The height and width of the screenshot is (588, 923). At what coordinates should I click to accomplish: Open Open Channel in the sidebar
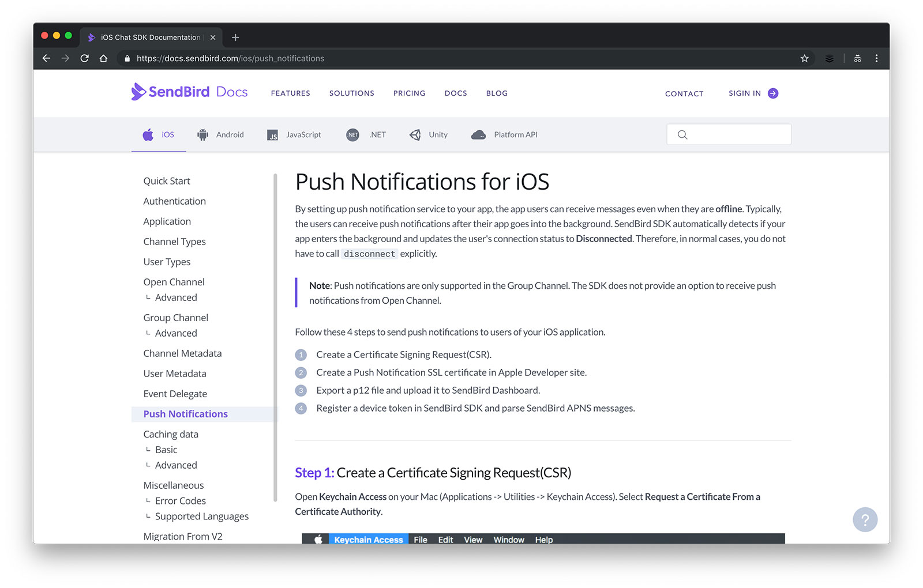click(174, 282)
